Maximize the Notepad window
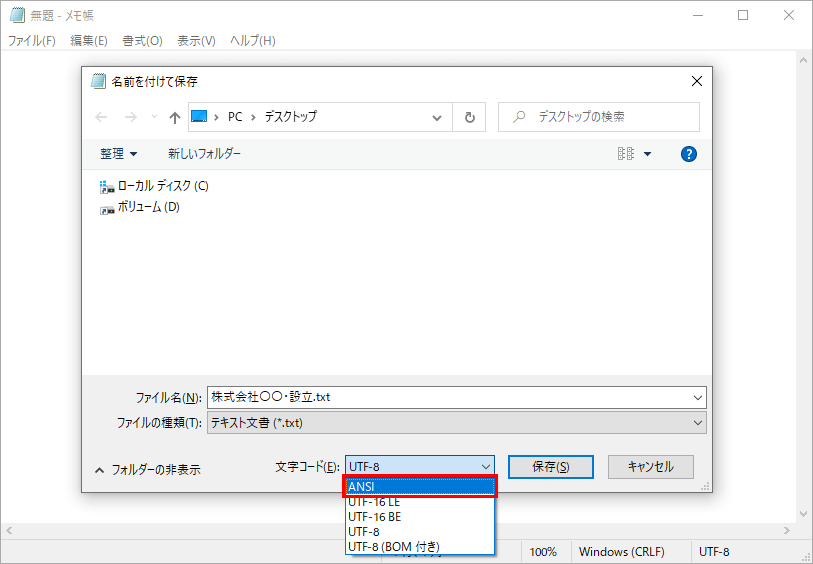This screenshot has width=813, height=564. 743,16
